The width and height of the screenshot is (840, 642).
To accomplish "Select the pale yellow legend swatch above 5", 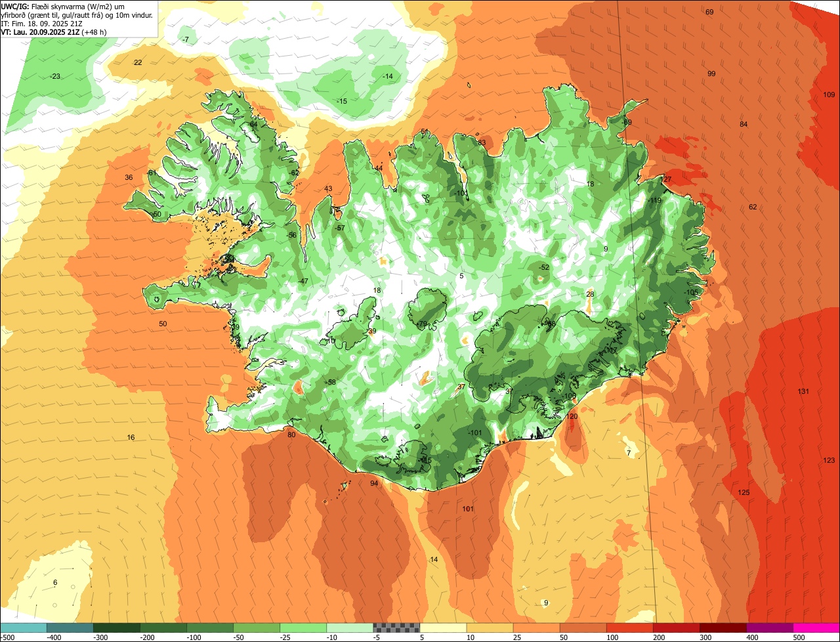I will (444, 628).
